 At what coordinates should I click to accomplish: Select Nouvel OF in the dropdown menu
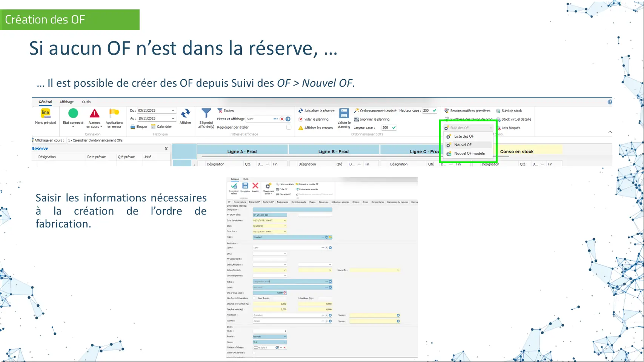pyautogui.click(x=463, y=145)
